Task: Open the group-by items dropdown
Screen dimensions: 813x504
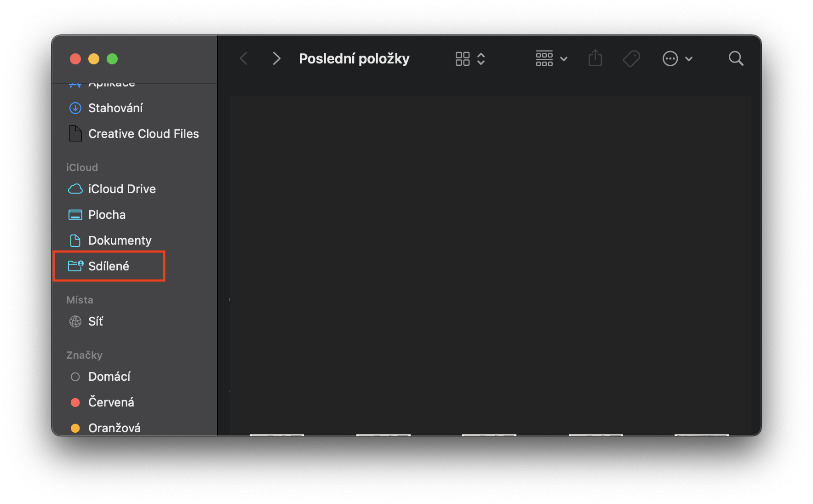Action: [x=551, y=59]
